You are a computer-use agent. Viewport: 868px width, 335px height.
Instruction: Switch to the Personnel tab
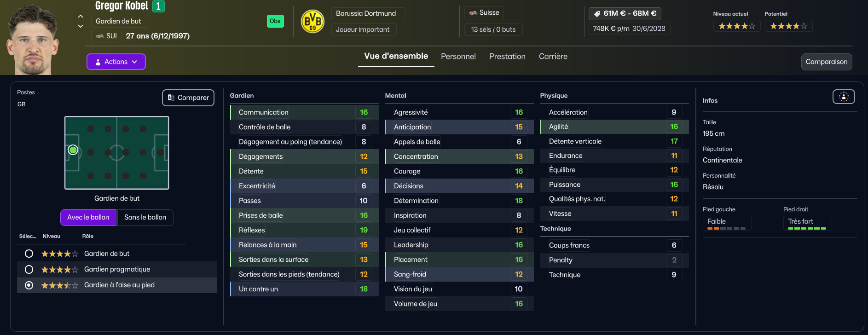pos(458,57)
